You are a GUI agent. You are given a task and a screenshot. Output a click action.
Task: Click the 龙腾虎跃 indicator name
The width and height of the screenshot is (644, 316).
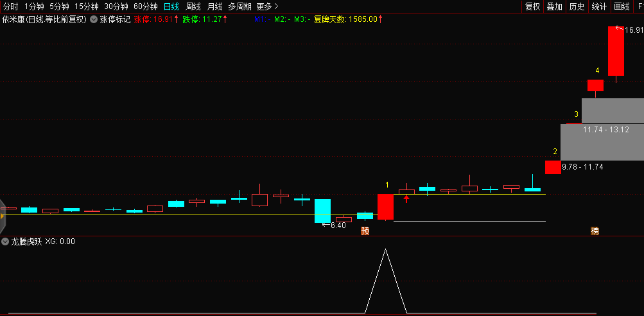[26, 241]
